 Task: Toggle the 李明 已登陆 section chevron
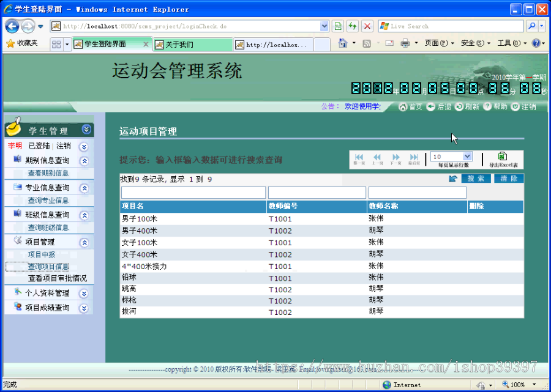click(x=84, y=147)
